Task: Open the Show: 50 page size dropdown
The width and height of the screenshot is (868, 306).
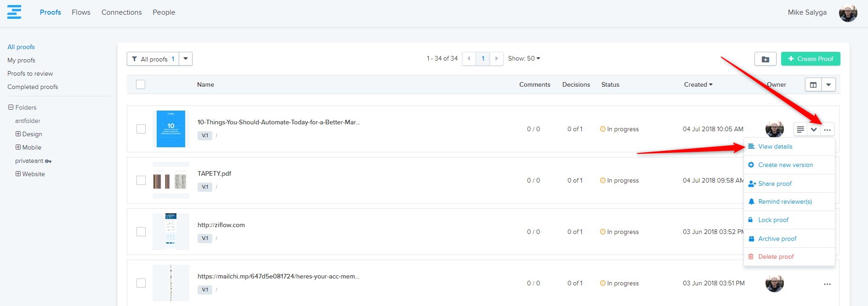Action: click(x=524, y=59)
